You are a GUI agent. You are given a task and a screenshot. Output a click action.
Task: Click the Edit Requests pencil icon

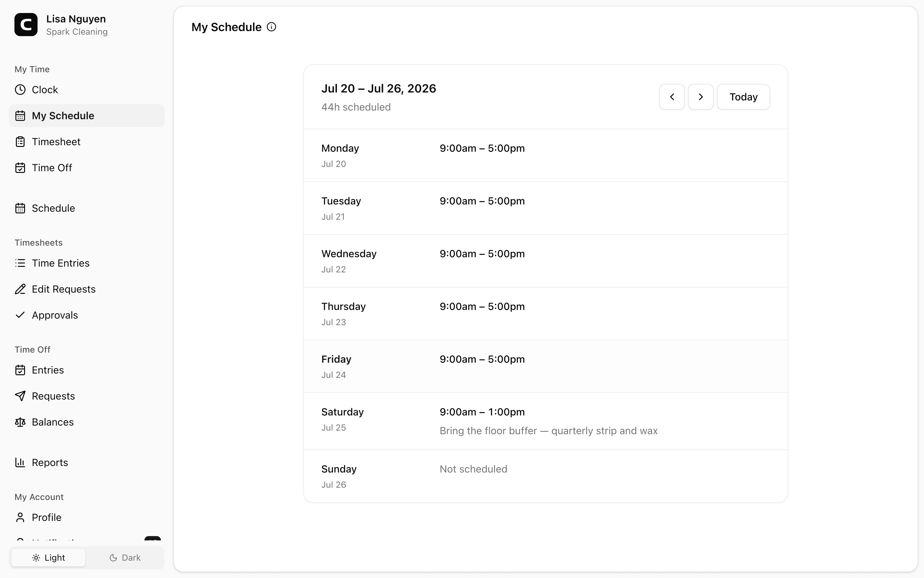[x=20, y=289]
